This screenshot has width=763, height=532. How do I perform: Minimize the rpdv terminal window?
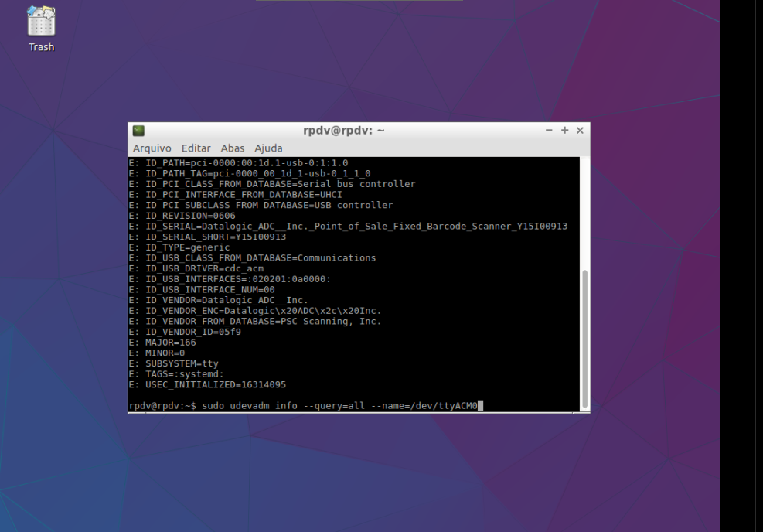[x=549, y=131]
